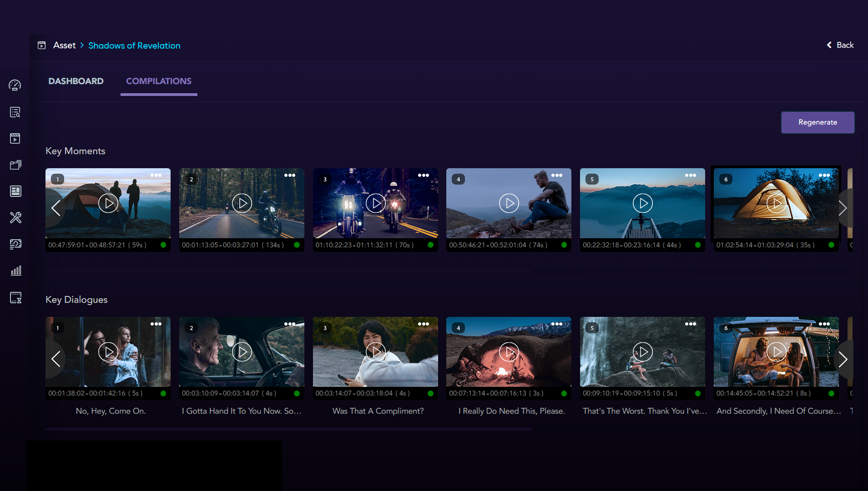Click the Key Moments horizontal scrollbar

coord(289,272)
